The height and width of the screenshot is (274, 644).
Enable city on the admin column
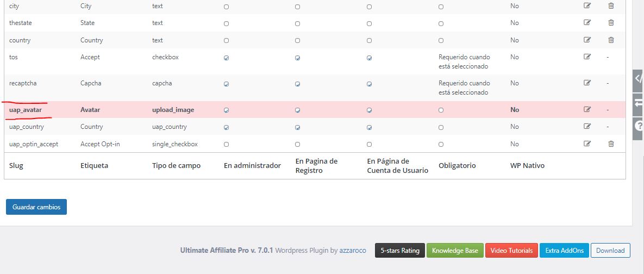(x=226, y=7)
